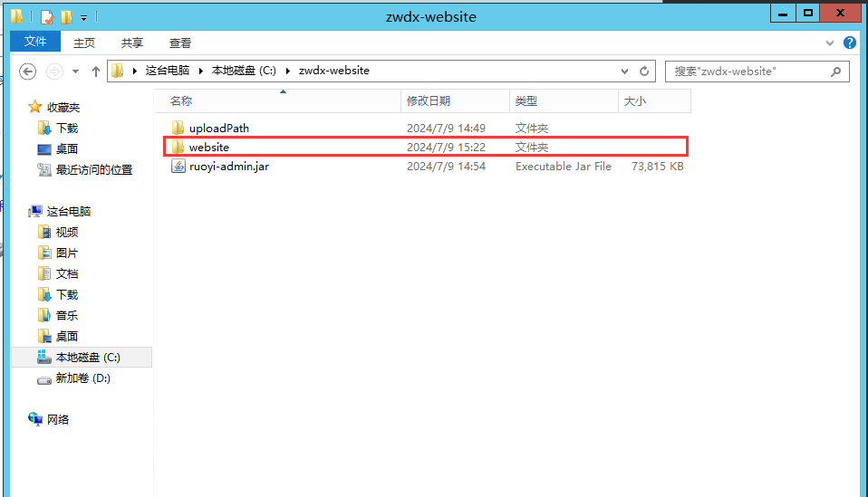Viewport: 868px width, 497px height.
Task: Open 桌面 under 这台电脑
Action: [x=67, y=336]
